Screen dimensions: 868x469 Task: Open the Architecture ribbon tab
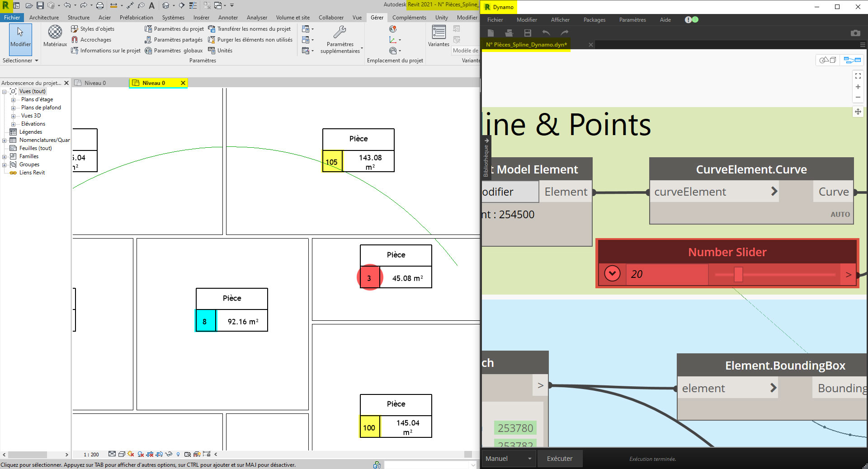[x=44, y=18]
